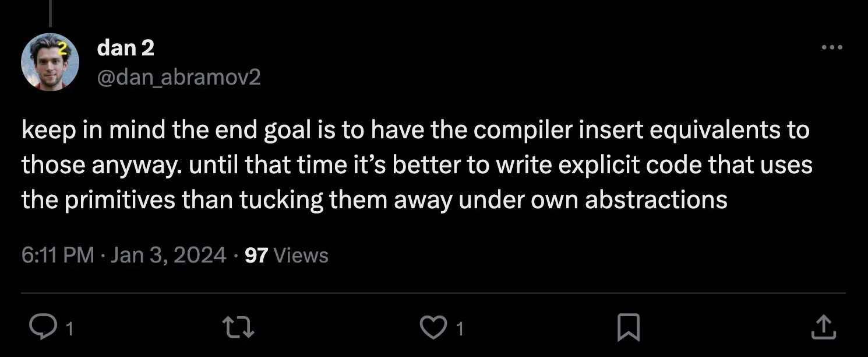This screenshot has height=357, width=868.
Task: Toggle the bookmark saved state
Action: pos(628,328)
